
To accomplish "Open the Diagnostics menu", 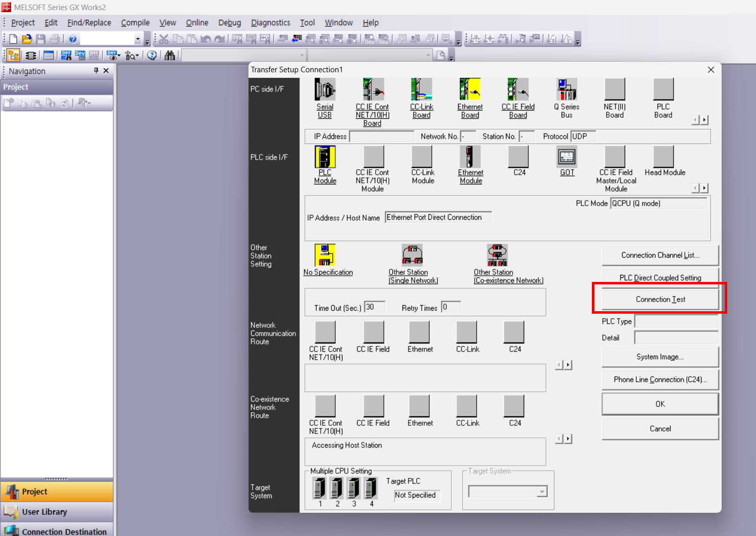I will pyautogui.click(x=271, y=23).
